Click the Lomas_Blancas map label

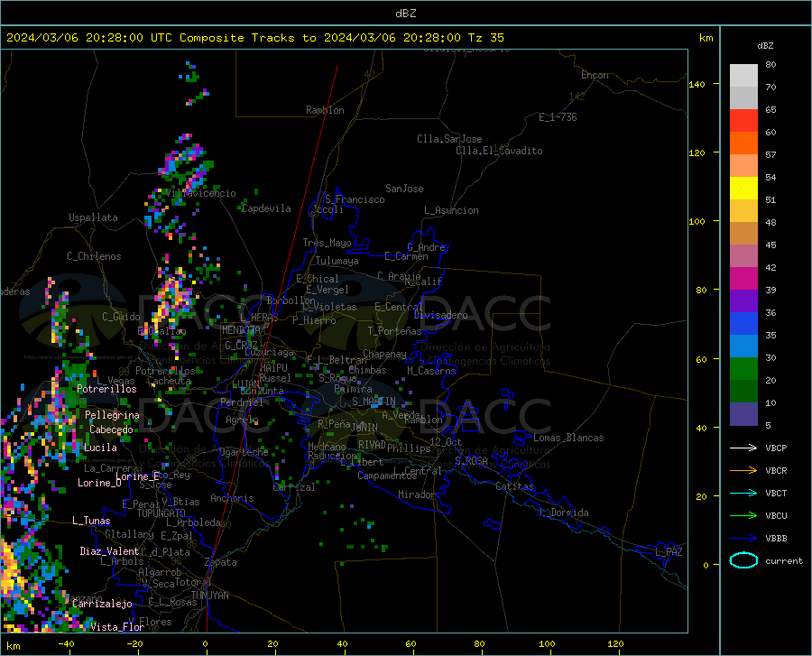(568, 438)
